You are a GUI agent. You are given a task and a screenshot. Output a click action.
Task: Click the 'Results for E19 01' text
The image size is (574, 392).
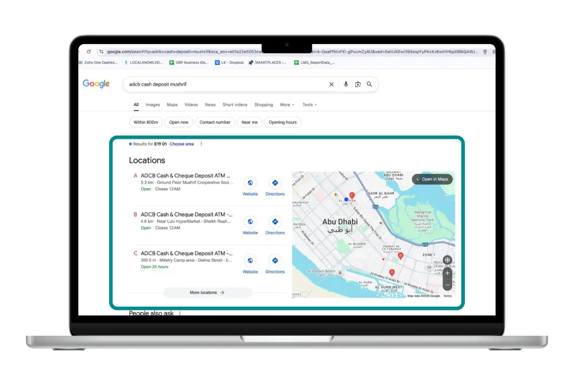[150, 144]
